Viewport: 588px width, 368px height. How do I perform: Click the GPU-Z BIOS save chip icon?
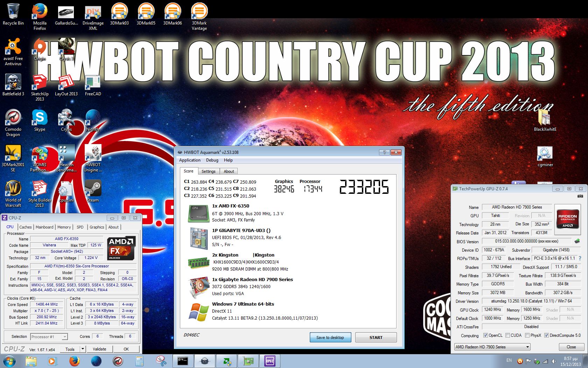tap(577, 241)
